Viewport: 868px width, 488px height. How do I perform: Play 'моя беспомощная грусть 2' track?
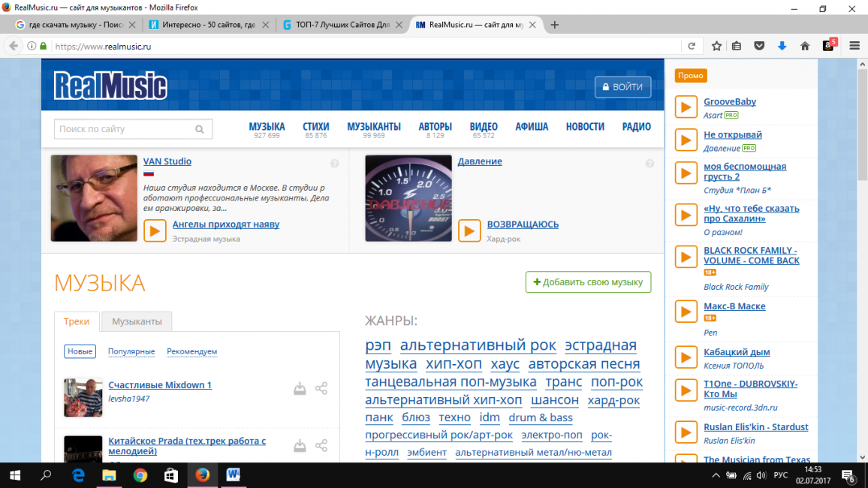pos(686,173)
